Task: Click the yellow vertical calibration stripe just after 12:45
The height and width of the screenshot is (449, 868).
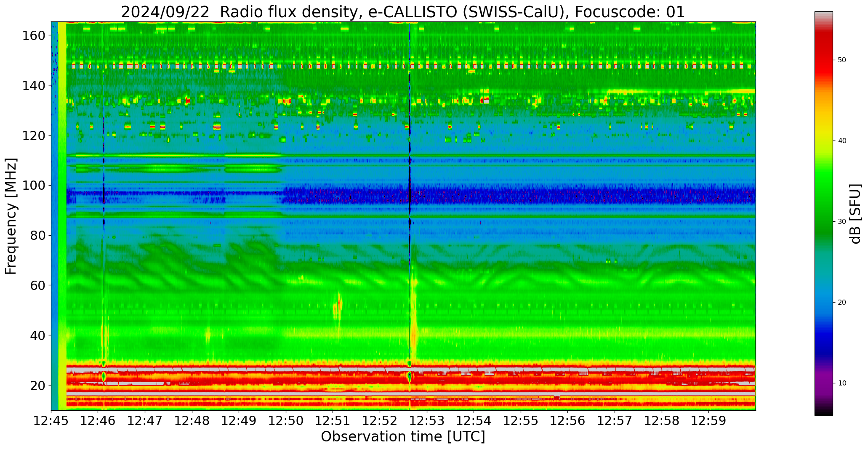Action: pos(62,216)
